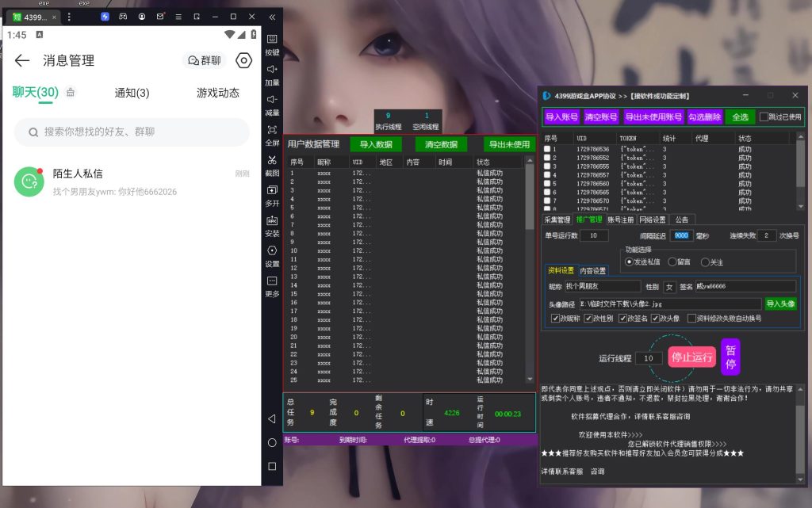Screen dimensions: 812x508
Task: Click the red 停止运行 button
Action: click(691, 357)
